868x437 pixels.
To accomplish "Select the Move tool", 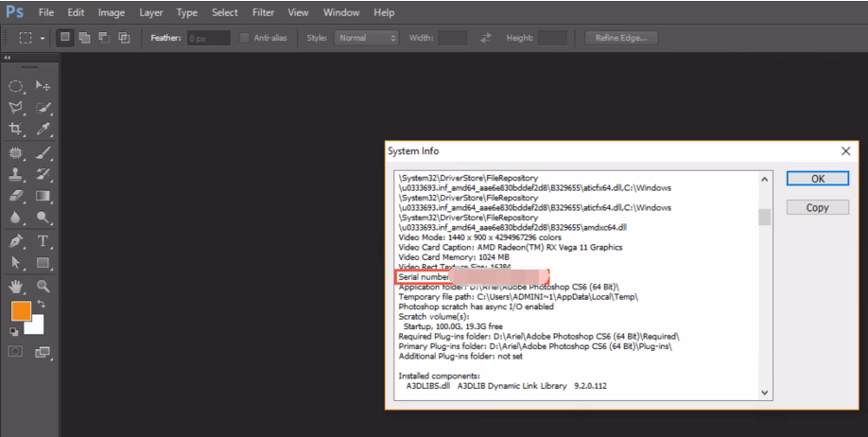I will [x=43, y=86].
